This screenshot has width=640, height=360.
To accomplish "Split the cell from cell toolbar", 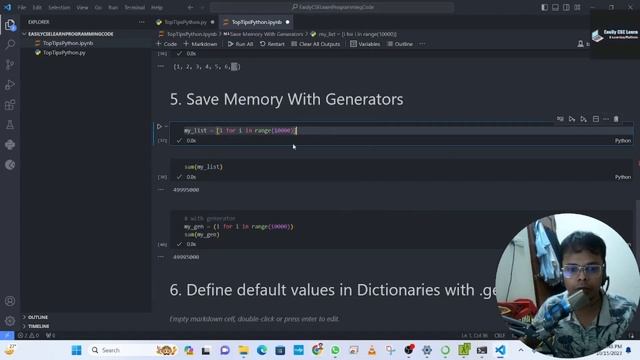I will pos(596,119).
